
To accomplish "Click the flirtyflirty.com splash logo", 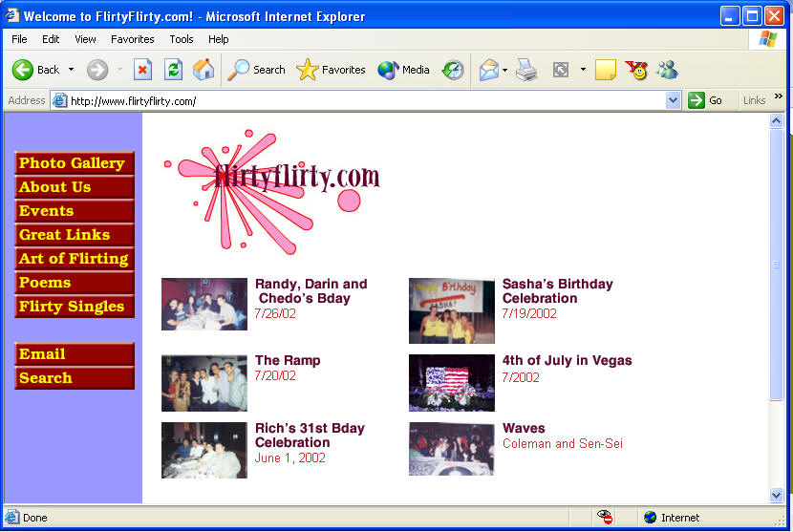I will point(271,192).
